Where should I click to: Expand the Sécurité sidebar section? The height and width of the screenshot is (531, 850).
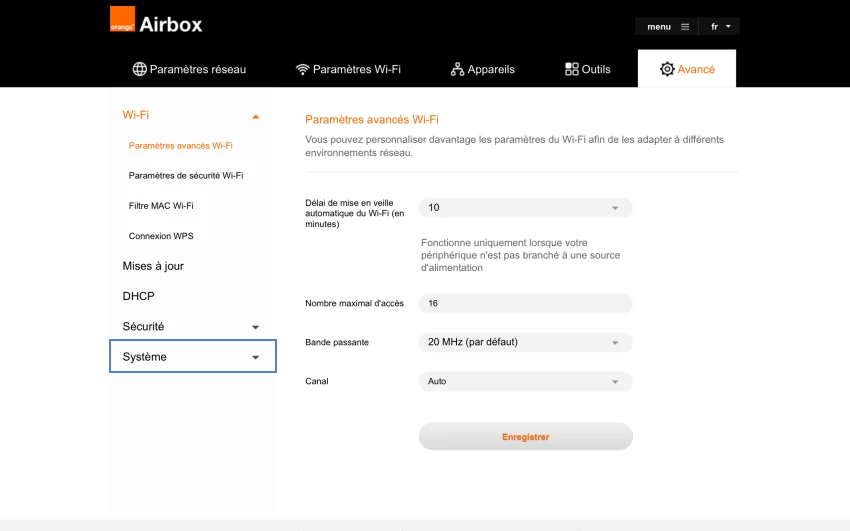point(192,326)
